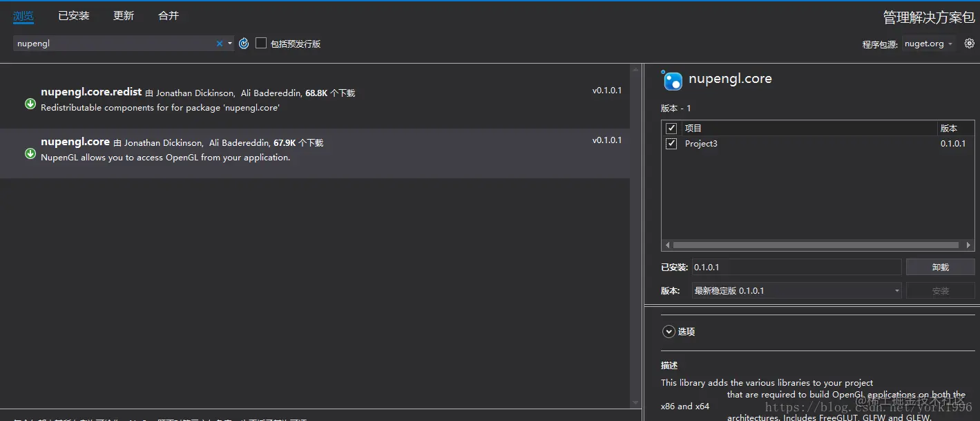This screenshot has width=980, height=421.
Task: Click the project list horizontal scrollbar
Action: tap(816, 245)
